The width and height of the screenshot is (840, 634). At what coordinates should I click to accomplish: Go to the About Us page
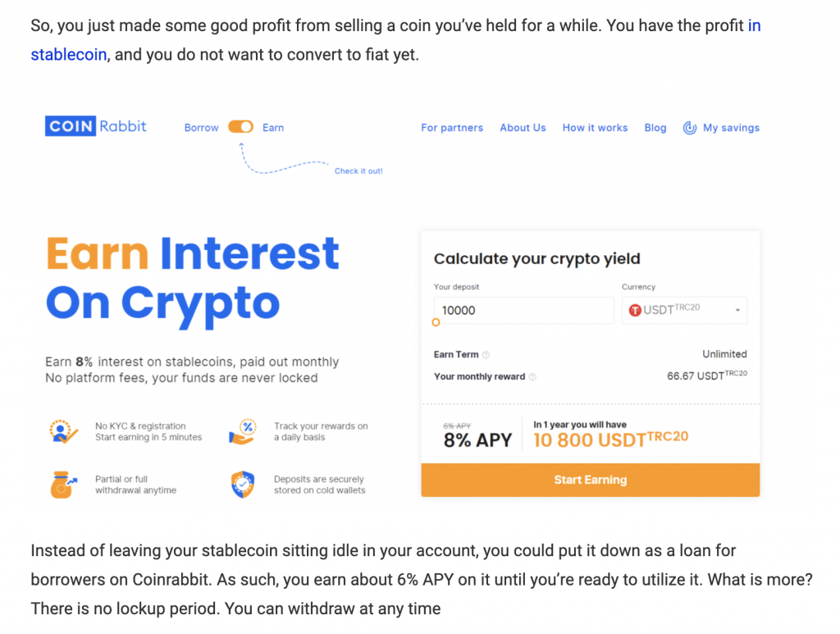523,128
